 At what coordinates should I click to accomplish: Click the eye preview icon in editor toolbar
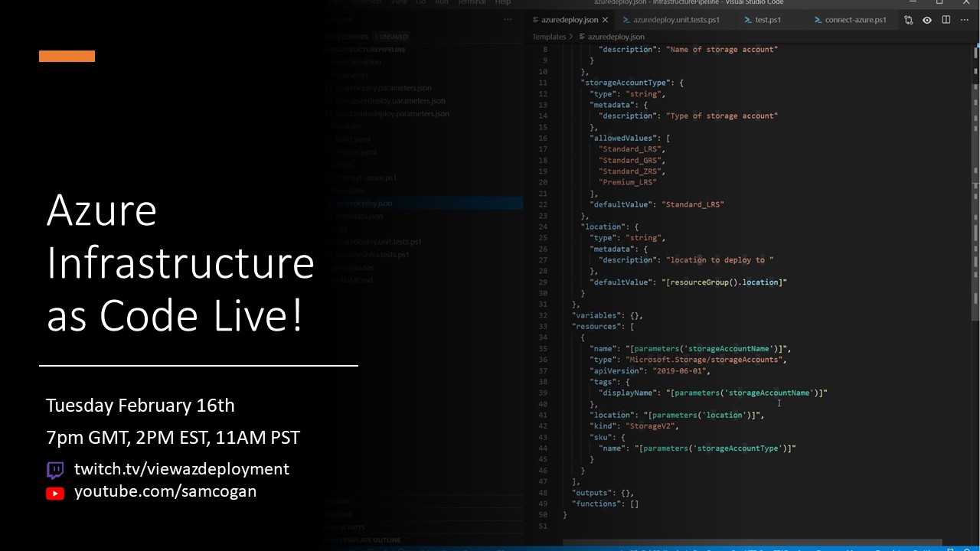pos(927,20)
